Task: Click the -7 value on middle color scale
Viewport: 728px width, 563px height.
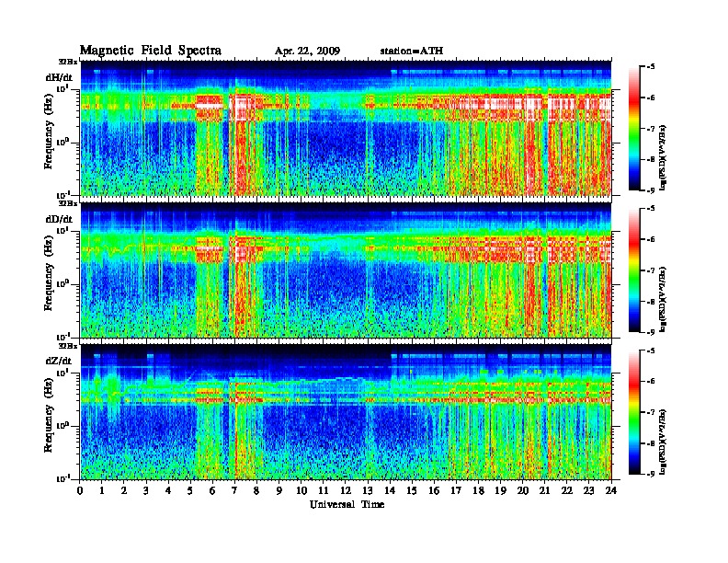Action: pyautogui.click(x=651, y=270)
